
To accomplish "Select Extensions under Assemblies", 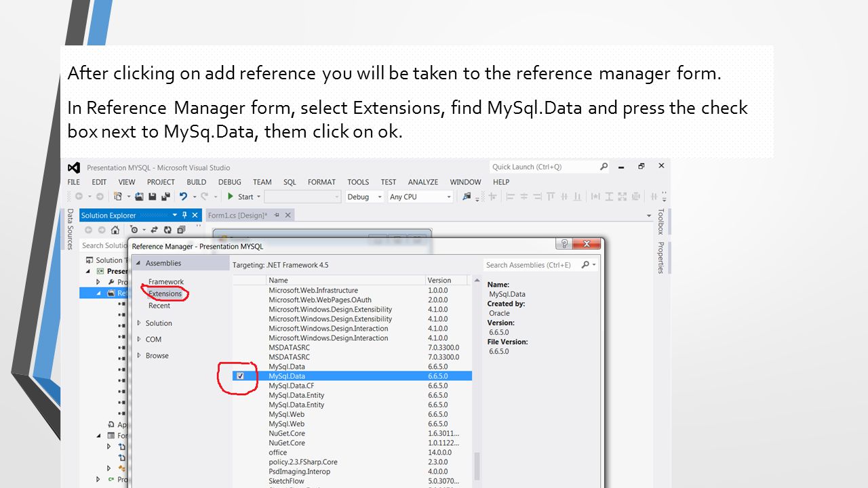I will click(165, 293).
